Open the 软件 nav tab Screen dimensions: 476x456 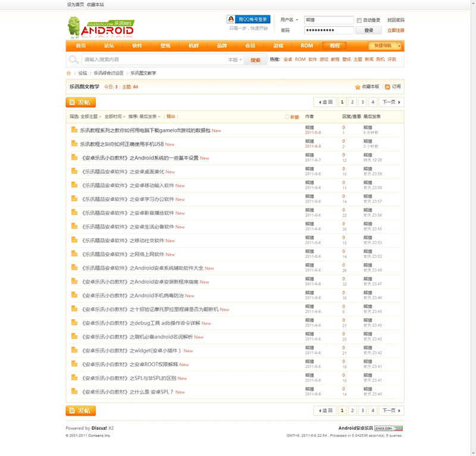coord(137,46)
